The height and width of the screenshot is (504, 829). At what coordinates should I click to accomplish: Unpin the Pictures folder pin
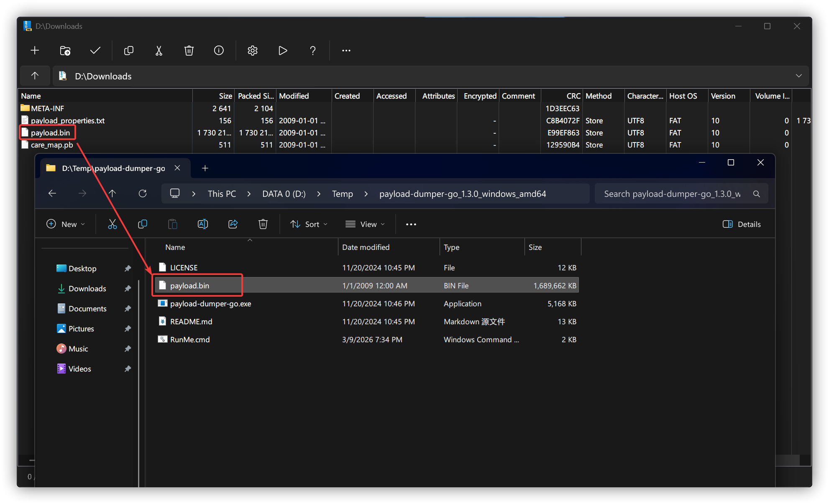[x=128, y=328]
